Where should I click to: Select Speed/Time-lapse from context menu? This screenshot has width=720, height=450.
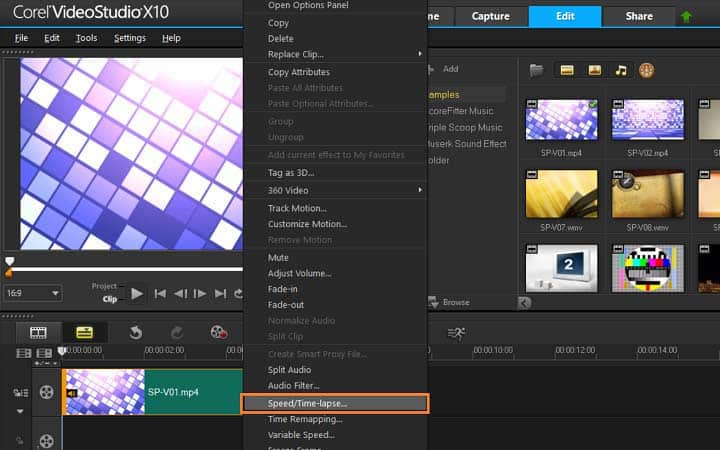point(334,403)
